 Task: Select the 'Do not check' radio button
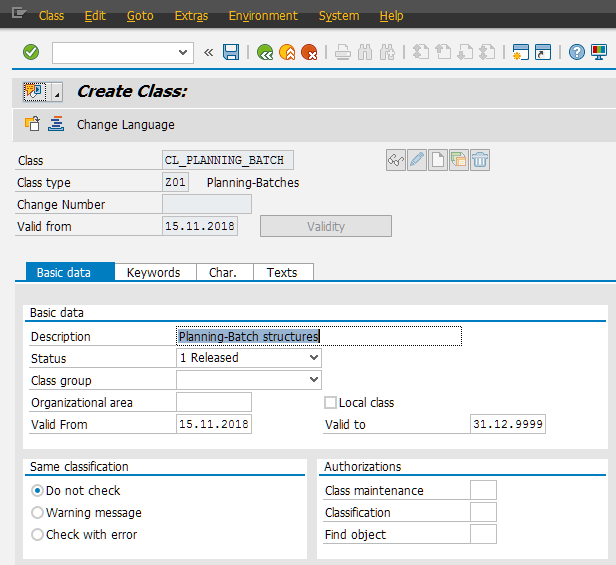pos(38,491)
